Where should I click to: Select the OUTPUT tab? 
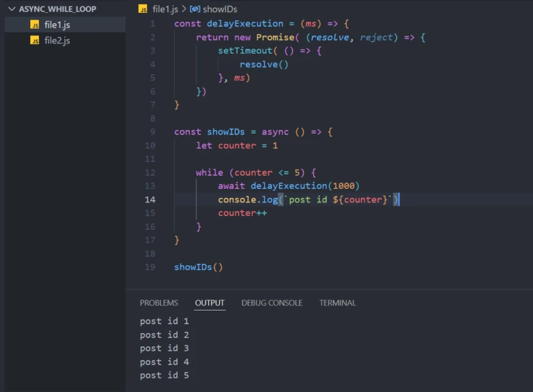tap(209, 303)
